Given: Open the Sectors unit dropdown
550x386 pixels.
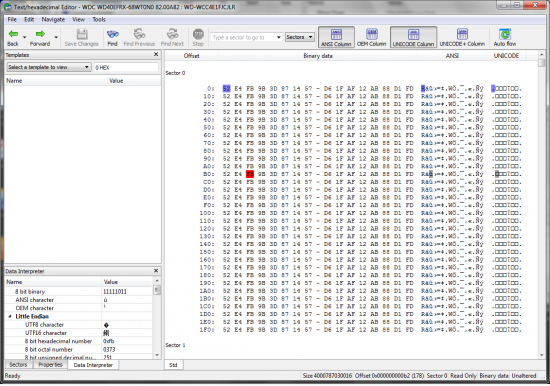Looking at the screenshot, I should tap(300, 37).
